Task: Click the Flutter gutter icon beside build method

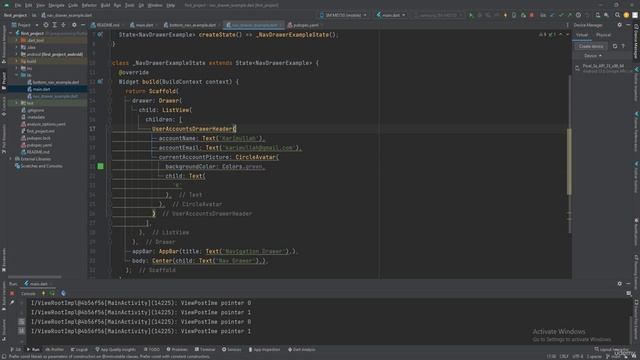Action: tap(100, 82)
